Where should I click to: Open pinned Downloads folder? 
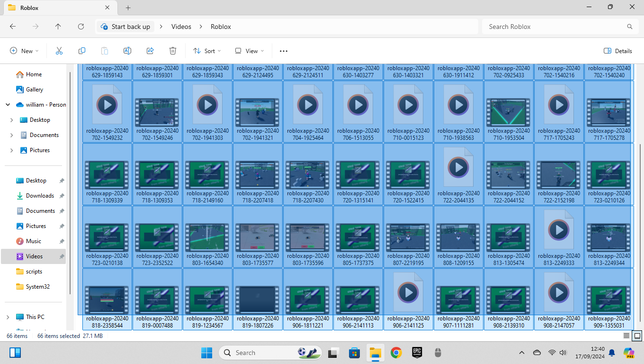[x=40, y=196]
